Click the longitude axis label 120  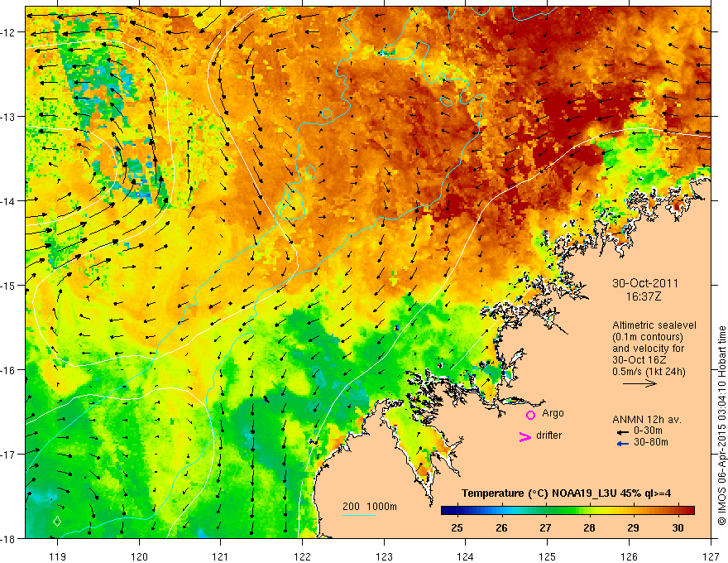coord(139,556)
